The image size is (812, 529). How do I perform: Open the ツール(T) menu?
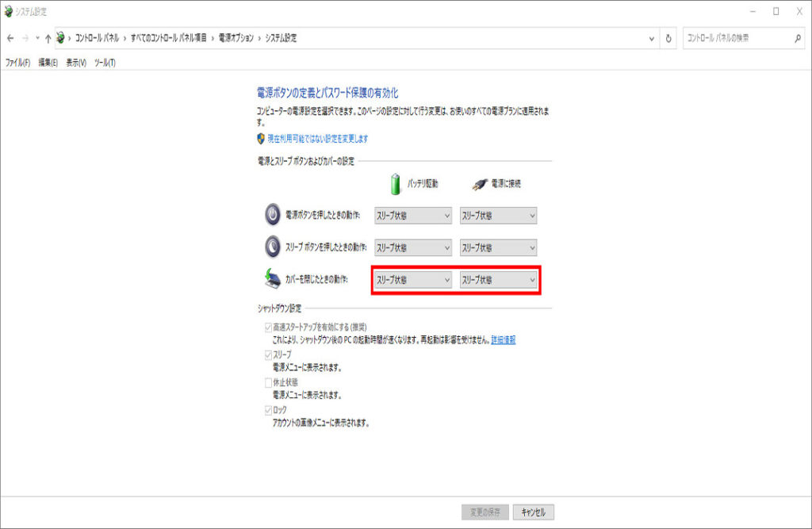[105, 63]
